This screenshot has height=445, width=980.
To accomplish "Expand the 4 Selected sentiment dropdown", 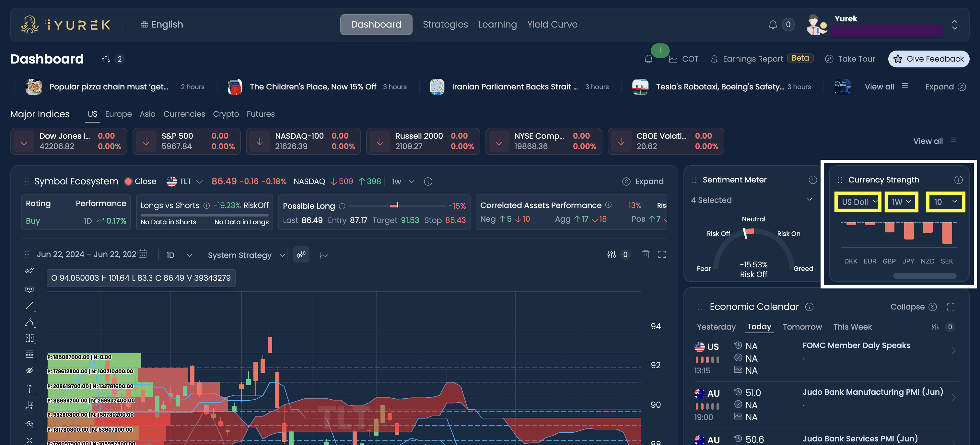I will (x=751, y=200).
